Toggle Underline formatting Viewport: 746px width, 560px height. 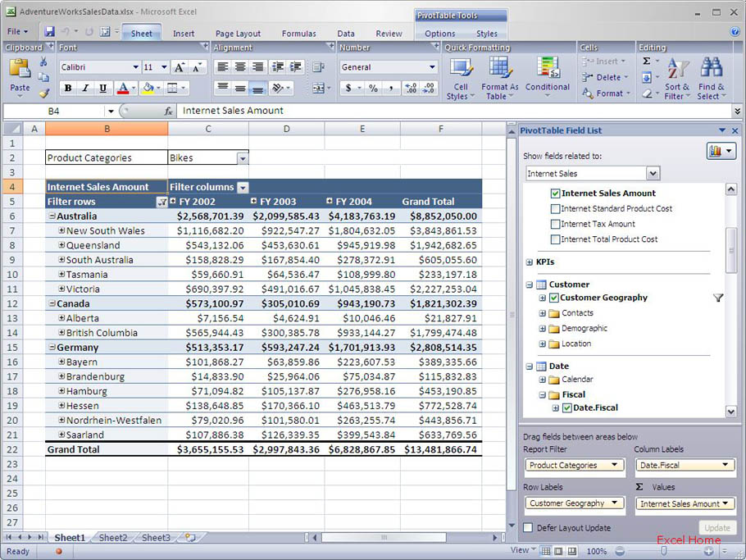(102, 88)
